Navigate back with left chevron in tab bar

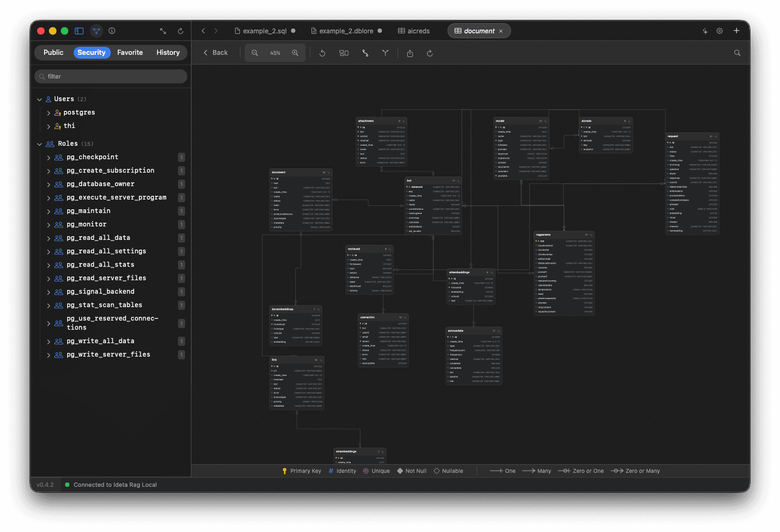point(203,31)
